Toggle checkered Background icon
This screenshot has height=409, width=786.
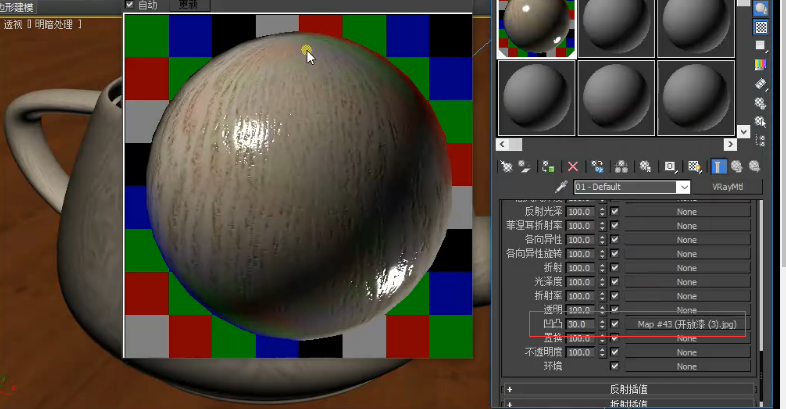[x=761, y=27]
